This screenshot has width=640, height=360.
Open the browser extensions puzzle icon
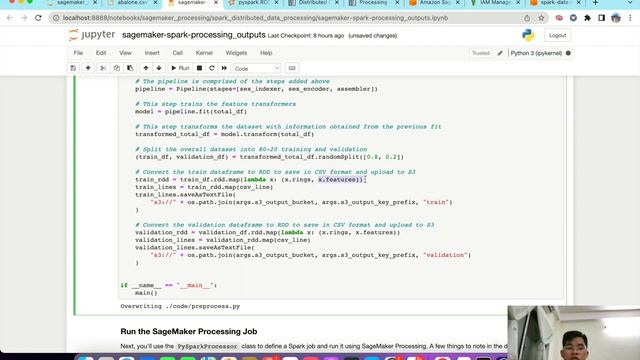(587, 18)
